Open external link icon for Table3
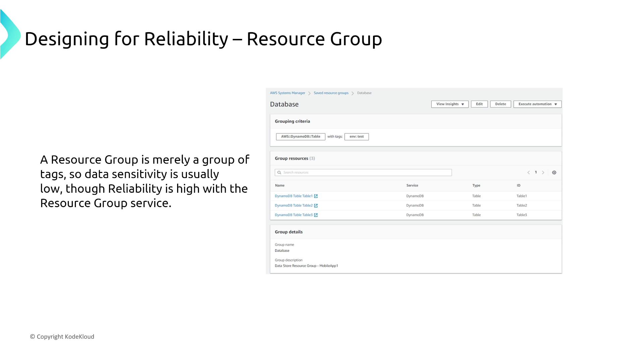Screen dimensions: 644x362 point(316,215)
